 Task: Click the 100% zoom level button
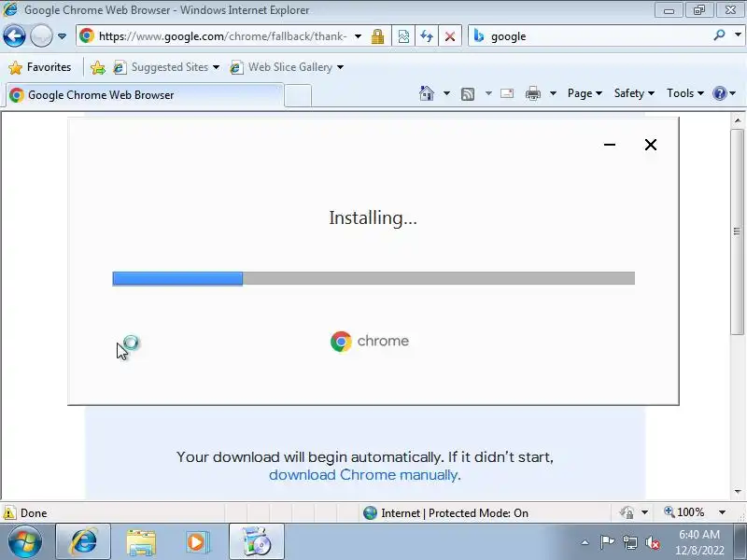pos(684,512)
